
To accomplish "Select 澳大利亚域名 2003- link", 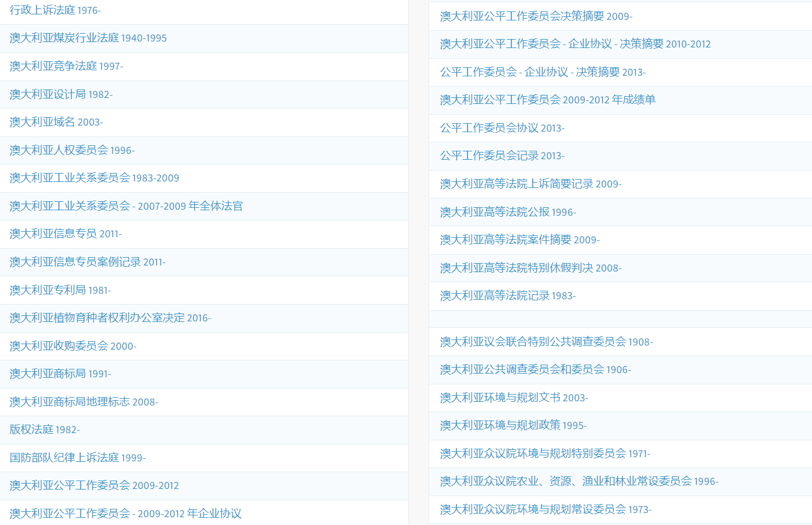I will tap(56, 122).
